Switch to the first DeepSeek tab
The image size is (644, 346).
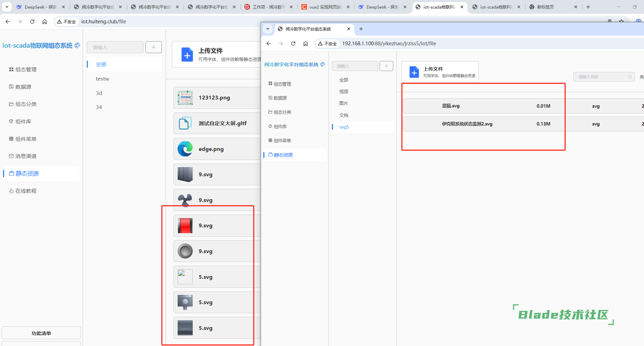pos(40,7)
